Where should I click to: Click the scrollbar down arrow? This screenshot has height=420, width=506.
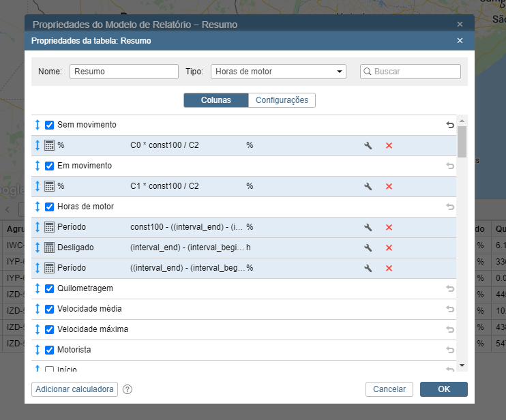(462, 366)
